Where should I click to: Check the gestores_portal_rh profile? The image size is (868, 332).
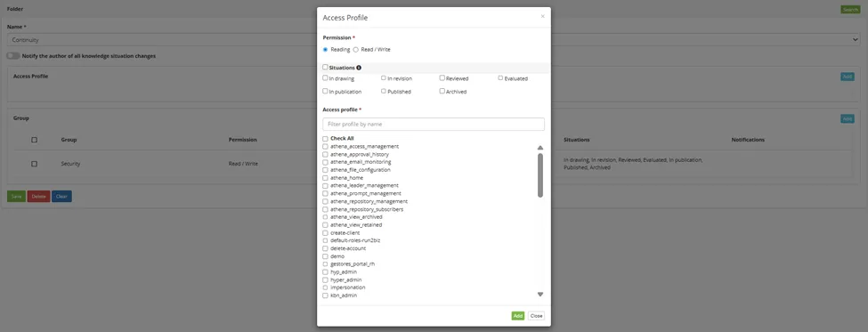click(326, 264)
